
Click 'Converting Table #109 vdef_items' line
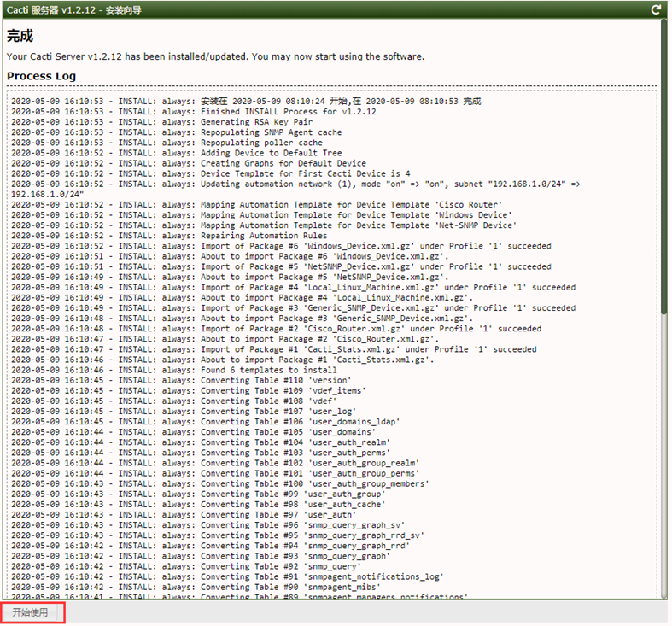189,390
